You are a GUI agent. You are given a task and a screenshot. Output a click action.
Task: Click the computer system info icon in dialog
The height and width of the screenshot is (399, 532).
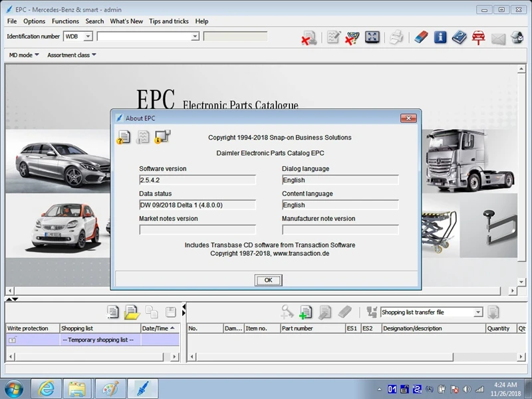[162, 137]
